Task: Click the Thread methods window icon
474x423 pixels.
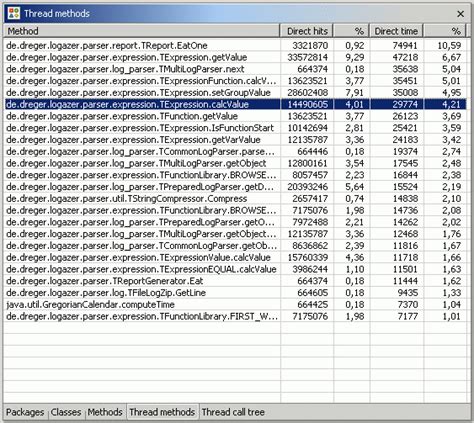Action: pos(14,14)
